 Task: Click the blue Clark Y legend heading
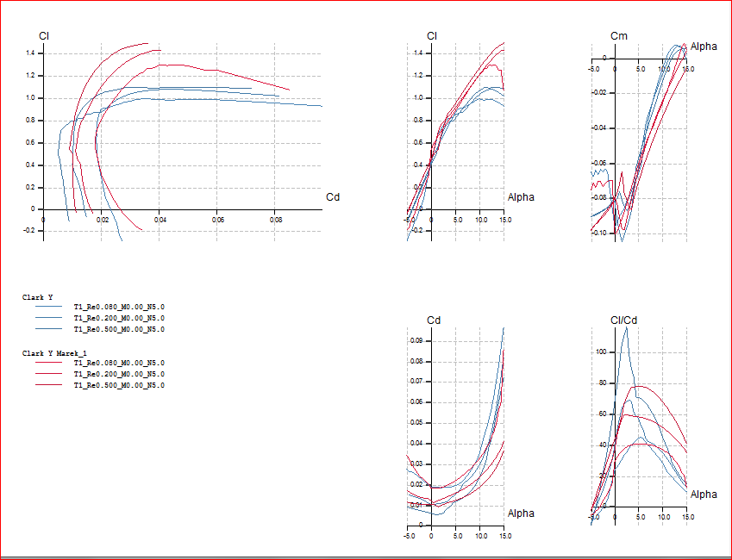click(38, 297)
